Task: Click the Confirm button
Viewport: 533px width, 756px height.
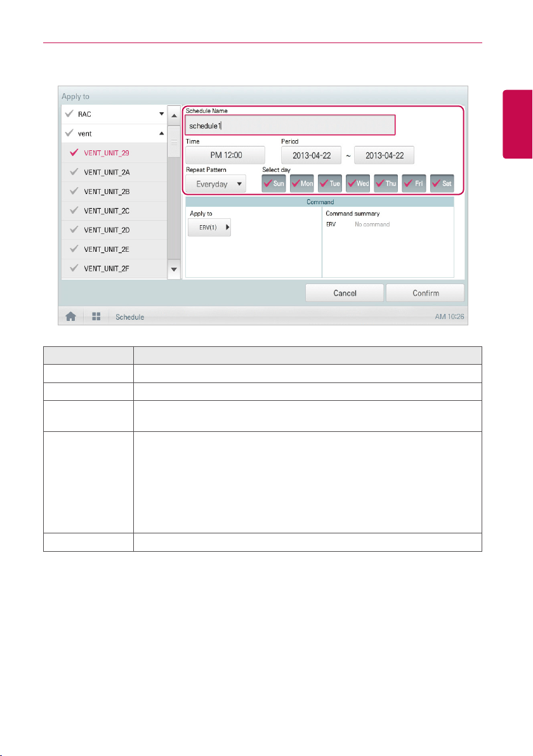Action: coord(425,293)
